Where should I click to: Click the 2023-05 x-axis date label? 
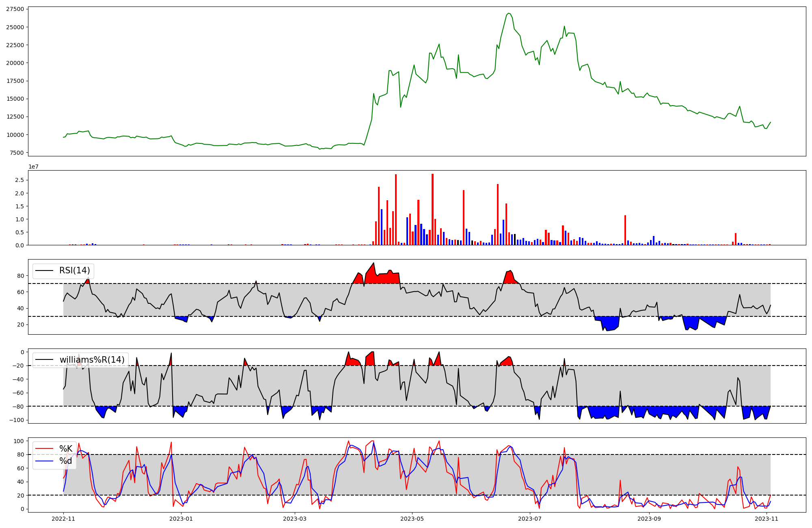click(x=412, y=519)
